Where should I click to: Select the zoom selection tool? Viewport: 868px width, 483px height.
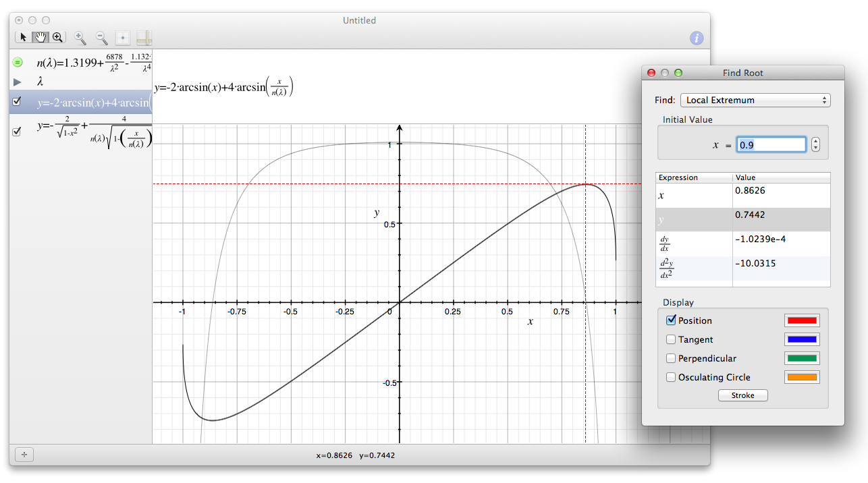57,38
